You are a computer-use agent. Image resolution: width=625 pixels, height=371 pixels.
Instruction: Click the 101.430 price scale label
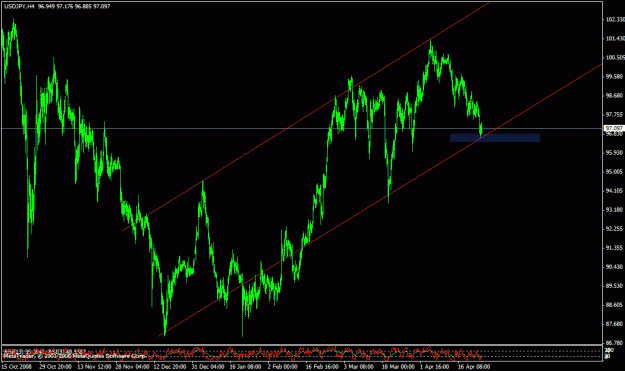[615, 39]
